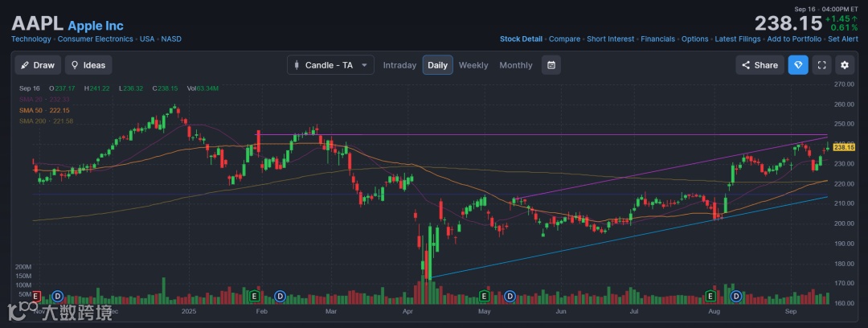Click the AAPL ticker heading

coord(38,24)
